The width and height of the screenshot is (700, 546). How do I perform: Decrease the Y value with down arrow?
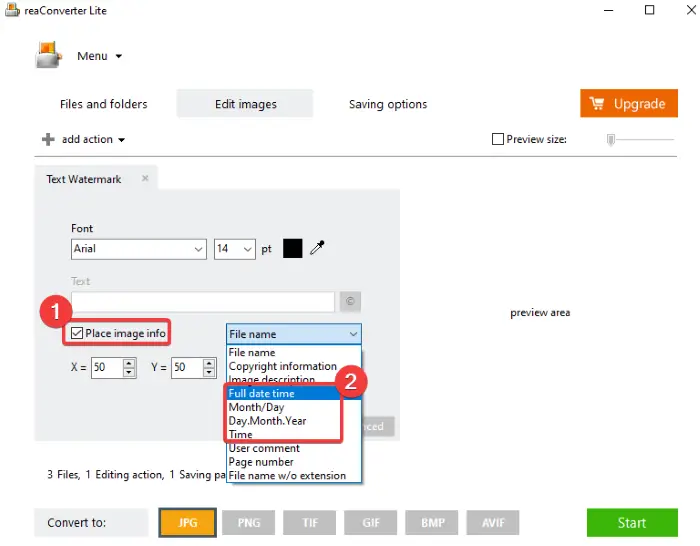(x=209, y=372)
